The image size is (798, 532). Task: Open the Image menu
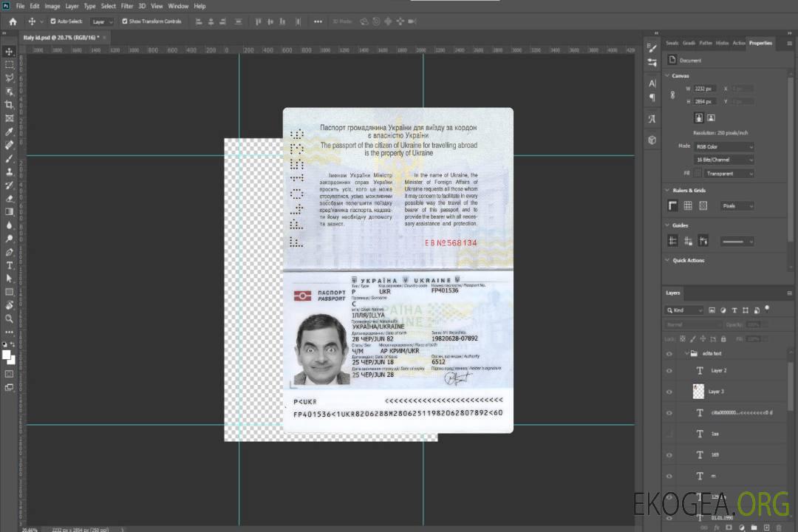coord(52,6)
